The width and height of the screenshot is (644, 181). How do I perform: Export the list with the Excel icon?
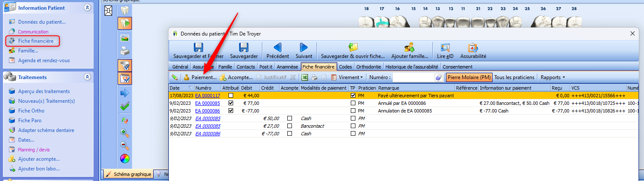point(304,77)
